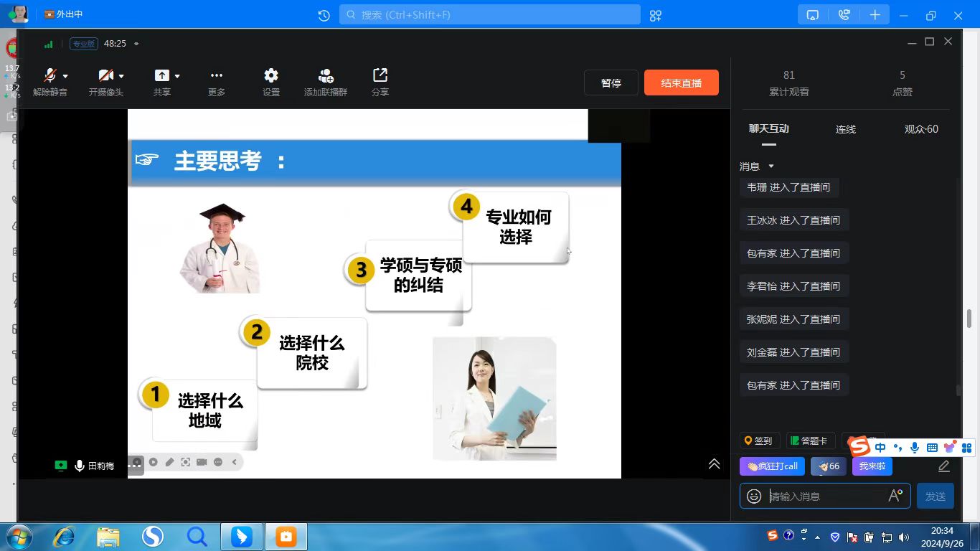Open the 共享 dropdown arrow
Image resolution: width=980 pixels, height=551 pixels.
coord(177,76)
